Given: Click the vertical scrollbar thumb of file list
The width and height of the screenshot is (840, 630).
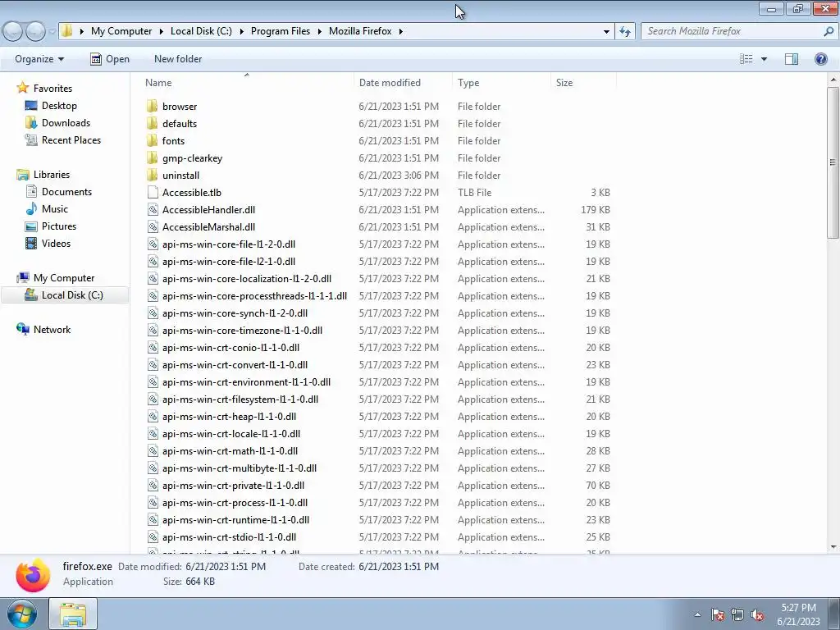Looking at the screenshot, I should tap(833, 162).
